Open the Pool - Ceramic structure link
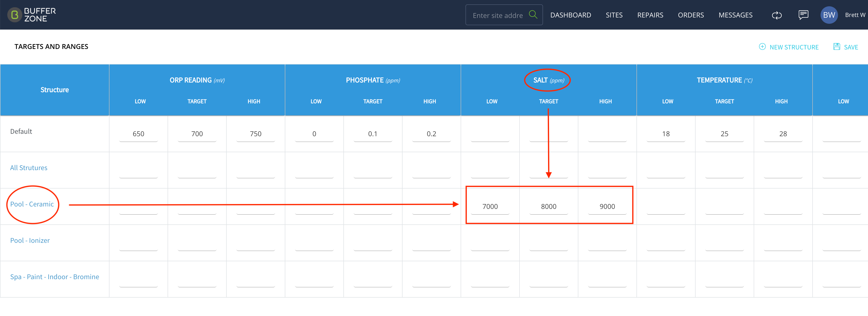Screen dimensions: 868x316 [32, 204]
